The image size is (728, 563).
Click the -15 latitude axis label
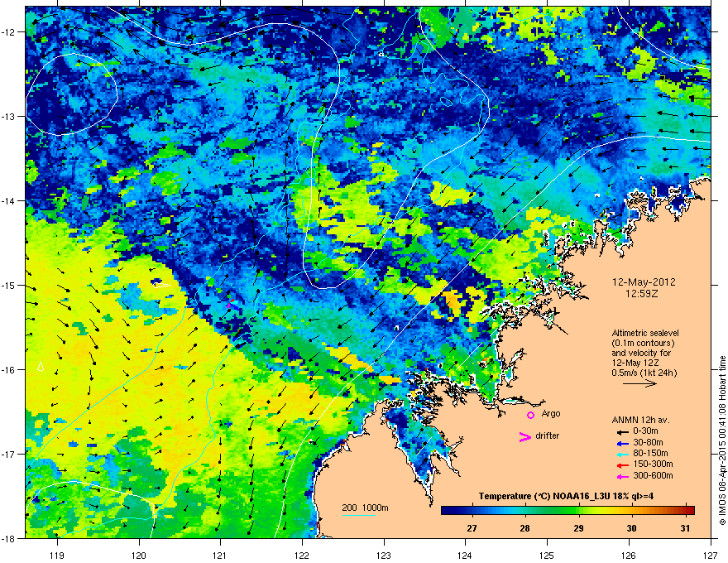point(8,286)
